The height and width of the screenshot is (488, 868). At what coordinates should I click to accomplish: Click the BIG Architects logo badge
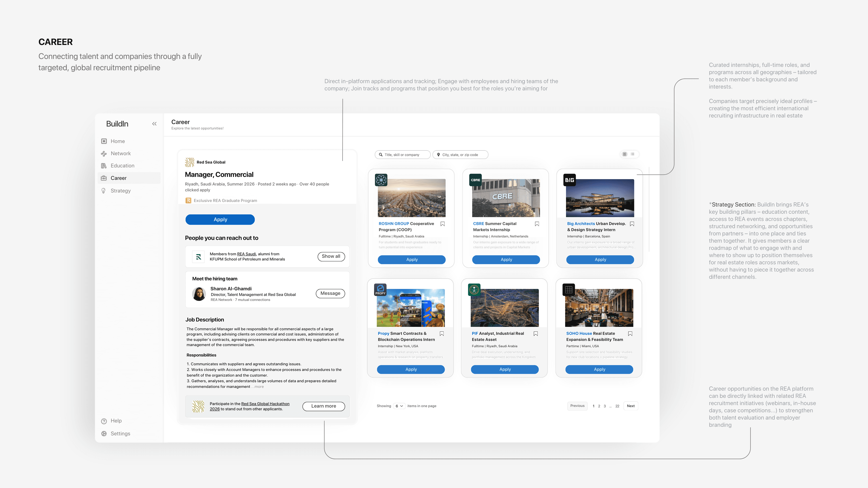(x=569, y=180)
